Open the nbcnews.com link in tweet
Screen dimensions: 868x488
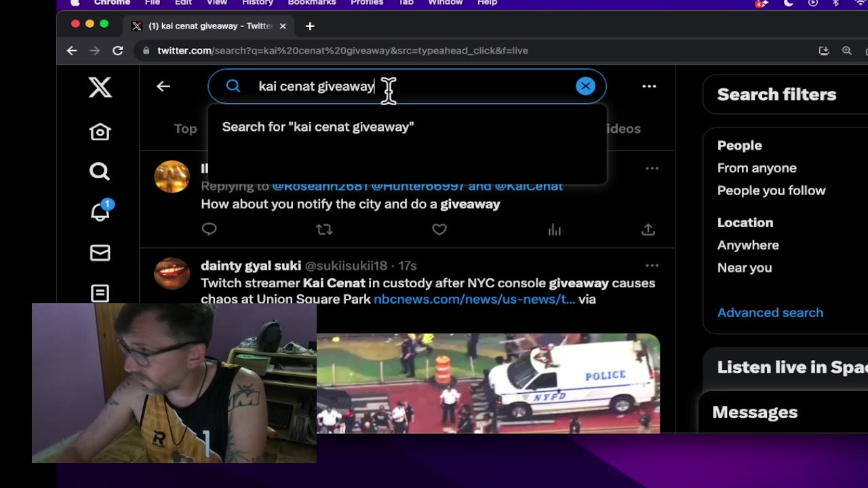474,300
